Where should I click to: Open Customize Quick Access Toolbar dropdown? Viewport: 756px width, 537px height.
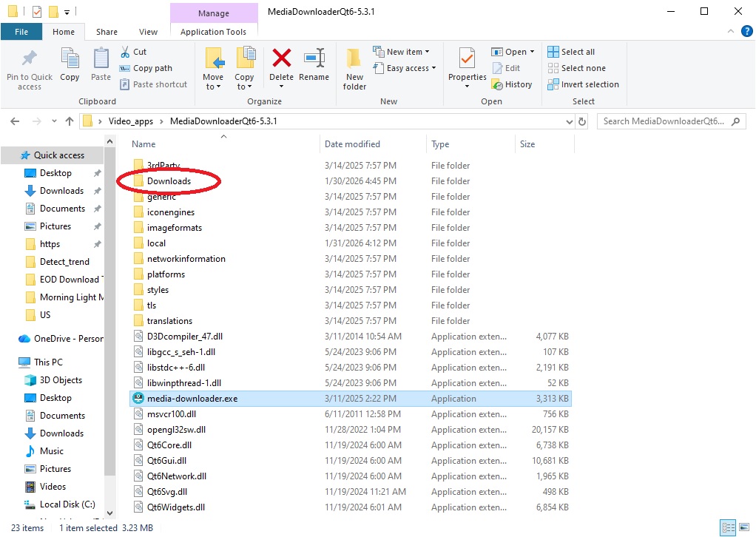67,12
